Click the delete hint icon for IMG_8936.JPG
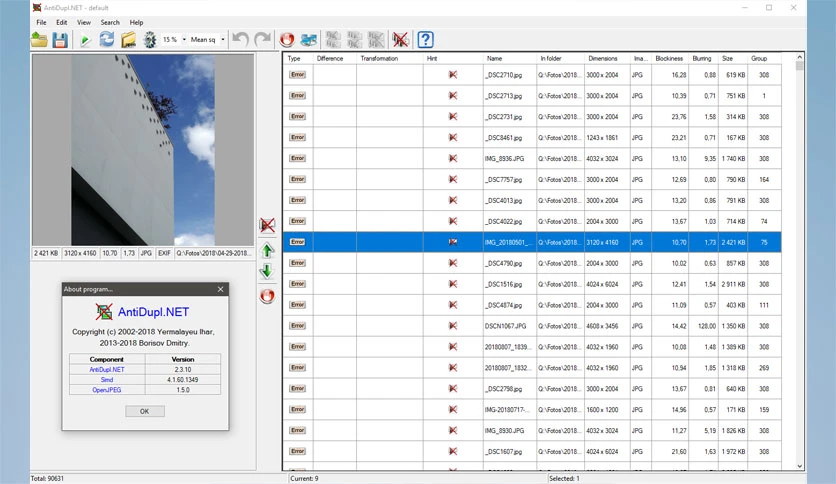836x484 pixels. point(453,158)
